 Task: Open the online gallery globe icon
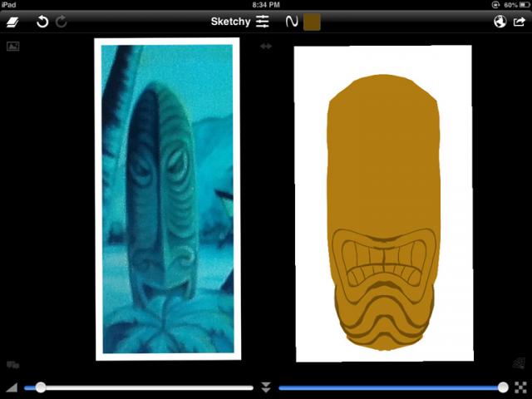(500, 22)
